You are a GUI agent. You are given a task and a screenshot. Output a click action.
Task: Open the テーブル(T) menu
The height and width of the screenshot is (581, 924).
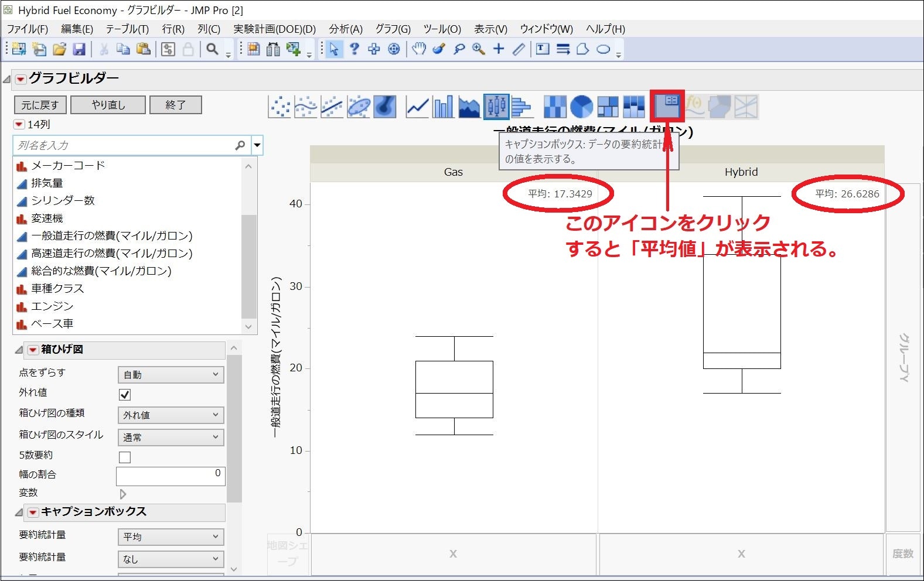click(127, 29)
